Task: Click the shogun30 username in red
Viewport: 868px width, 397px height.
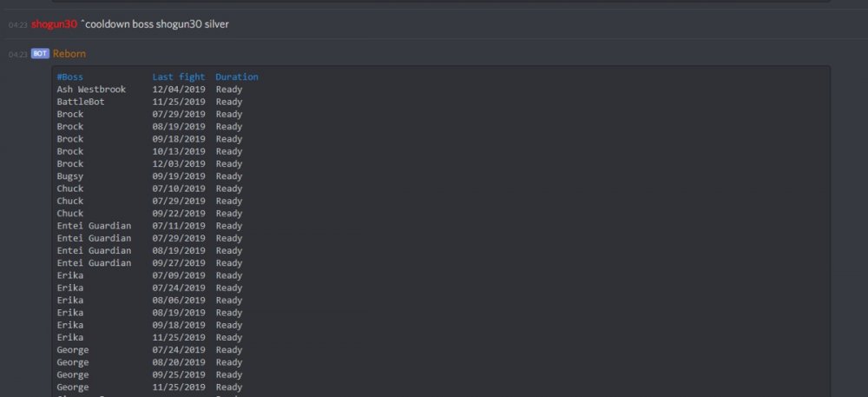Action: click(x=54, y=24)
